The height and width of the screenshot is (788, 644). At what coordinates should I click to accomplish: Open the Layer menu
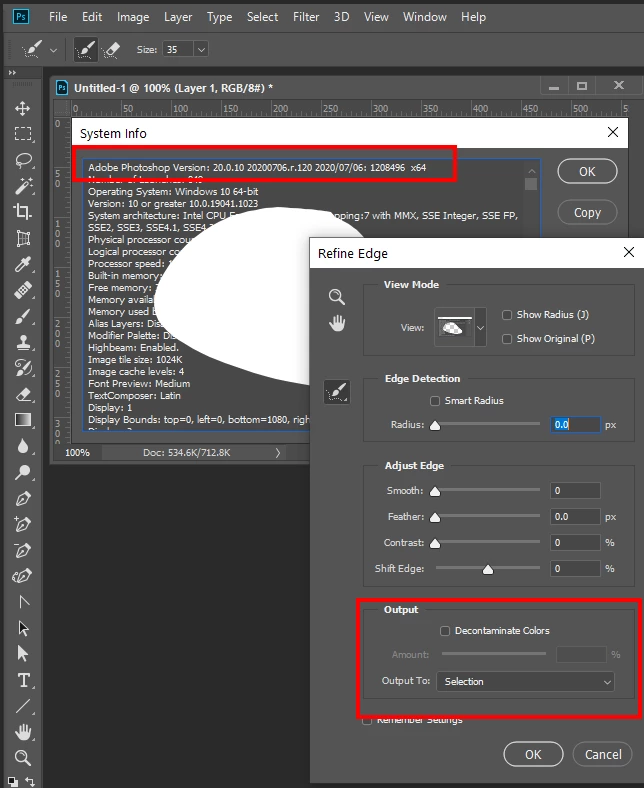pyautogui.click(x=178, y=17)
